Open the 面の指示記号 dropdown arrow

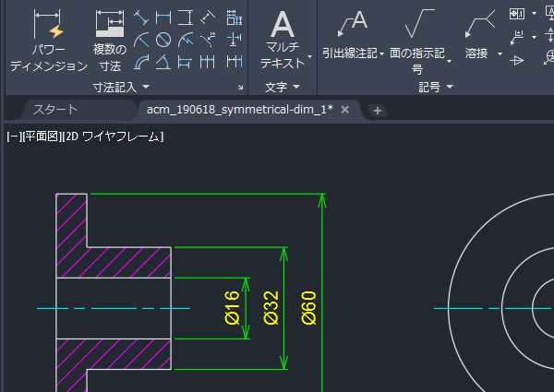coord(449,62)
